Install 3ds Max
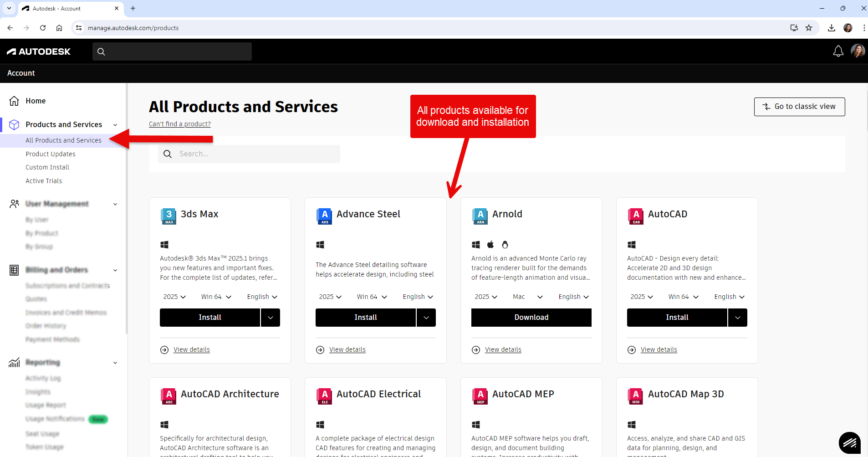This screenshot has width=868, height=457. (x=210, y=318)
